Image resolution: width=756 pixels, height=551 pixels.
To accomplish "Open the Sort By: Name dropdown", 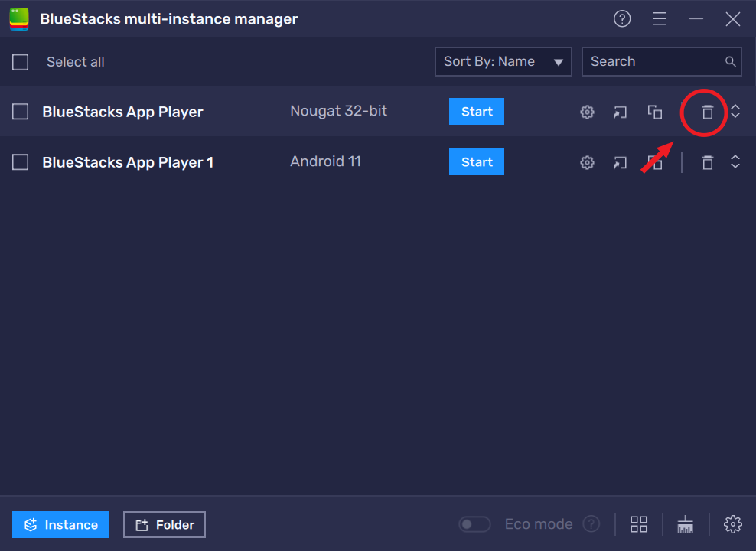I will coord(503,62).
